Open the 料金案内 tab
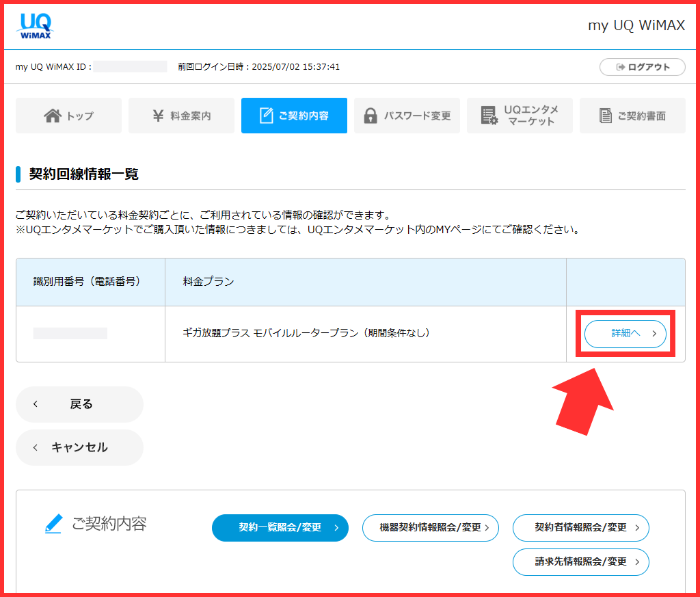The image size is (700, 597). (x=181, y=116)
